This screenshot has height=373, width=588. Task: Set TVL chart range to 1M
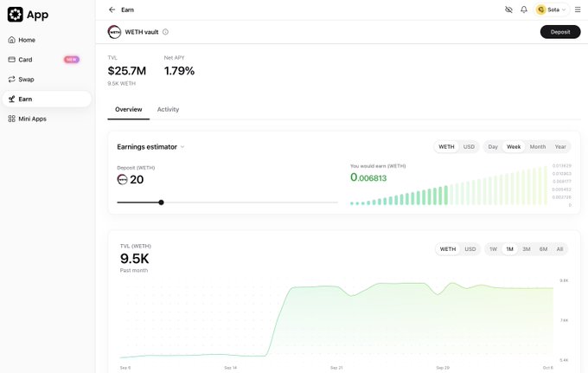point(509,249)
